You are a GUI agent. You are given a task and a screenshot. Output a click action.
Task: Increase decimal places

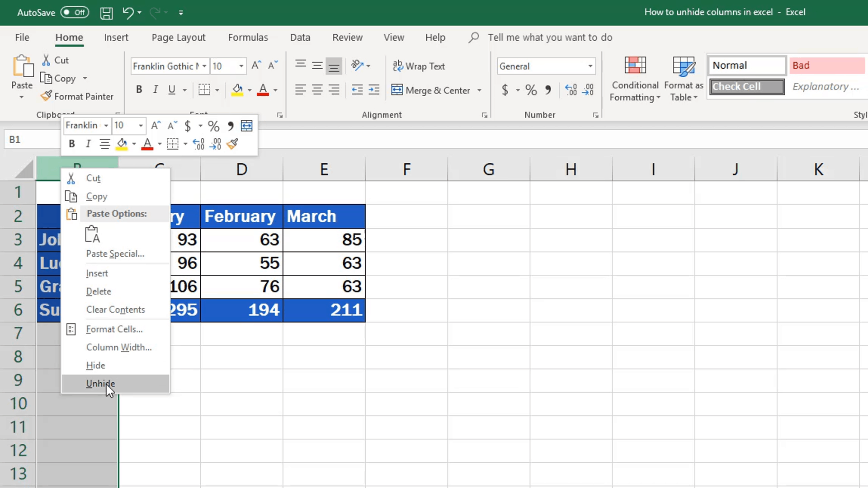pyautogui.click(x=570, y=90)
